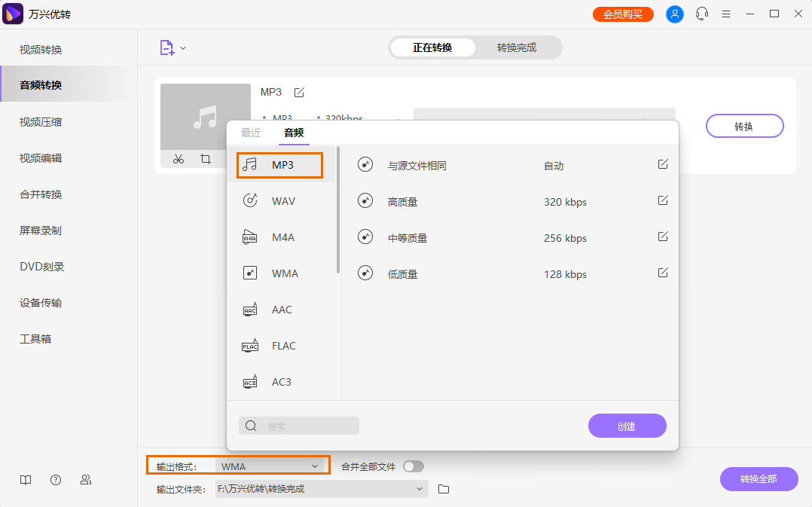
Task: Click the 创建 button
Action: [x=627, y=426]
